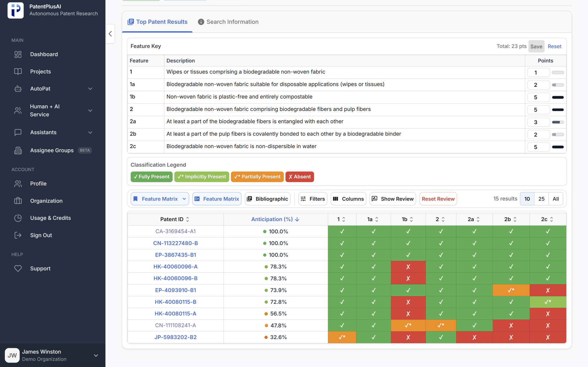The width and height of the screenshot is (588, 367).
Task: Click the Support heart icon
Action: point(18,268)
